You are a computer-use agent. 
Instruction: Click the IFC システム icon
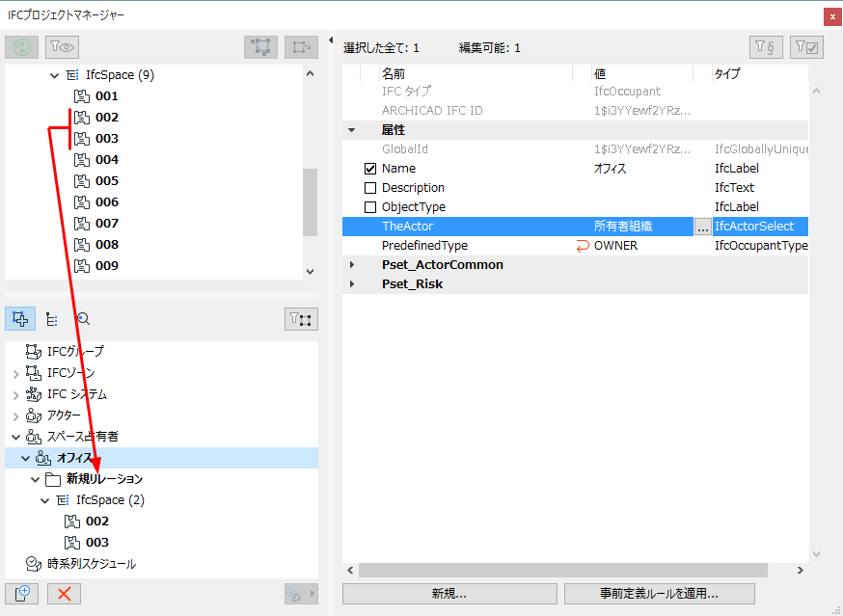click(x=34, y=394)
